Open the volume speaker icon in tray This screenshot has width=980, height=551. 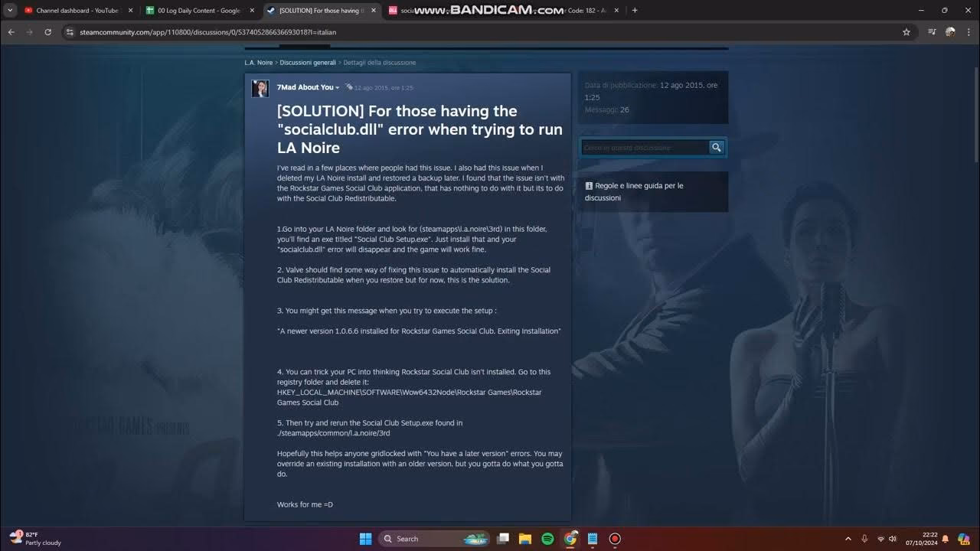(893, 539)
